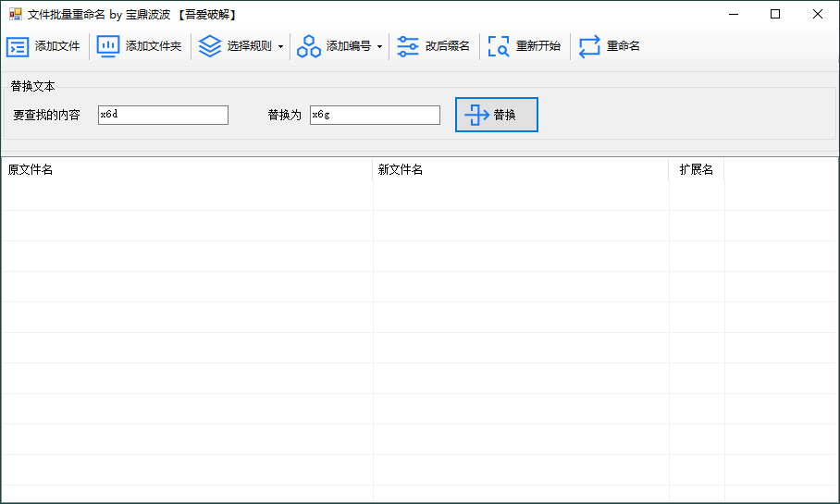This screenshot has width=840, height=504.
Task: Click the sliders Change Extension icon
Action: tap(408, 47)
